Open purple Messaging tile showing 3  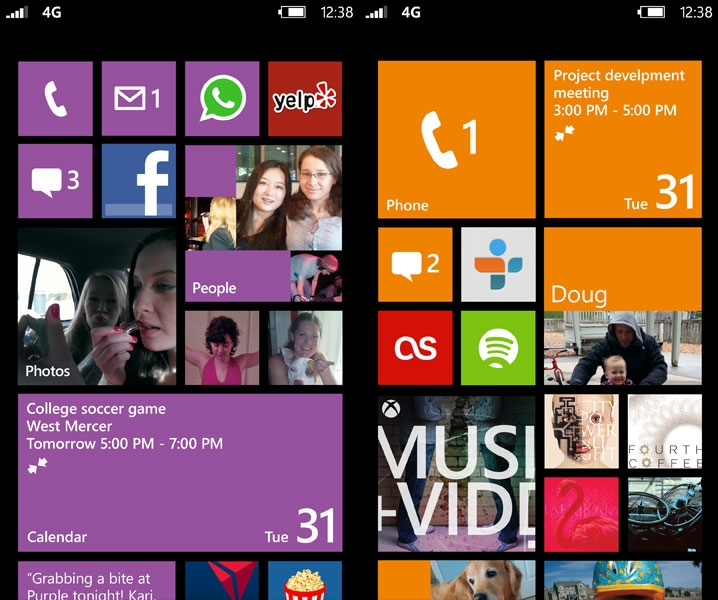coord(55,181)
